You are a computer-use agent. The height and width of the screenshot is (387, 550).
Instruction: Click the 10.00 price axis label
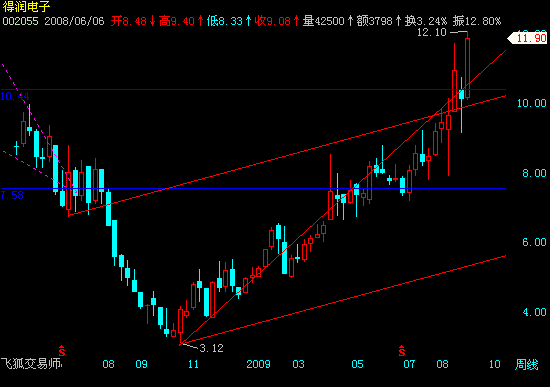[x=532, y=103]
